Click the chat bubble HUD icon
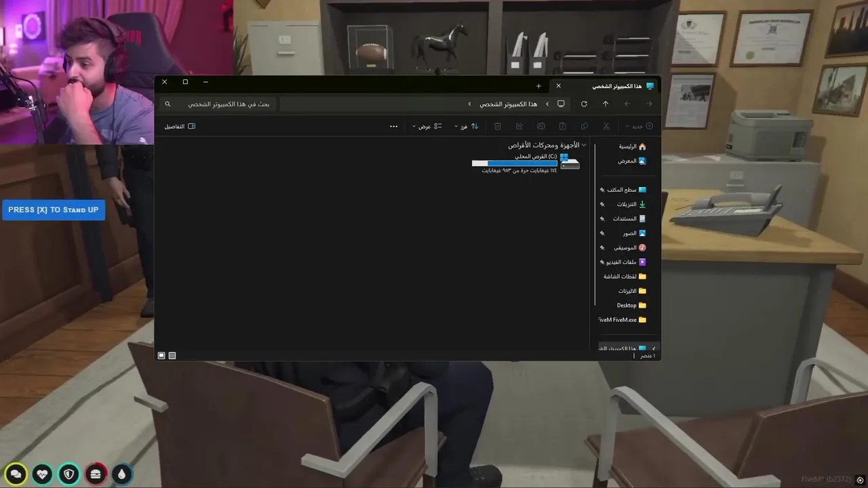Viewport: 868px width, 488px height. coord(16,474)
